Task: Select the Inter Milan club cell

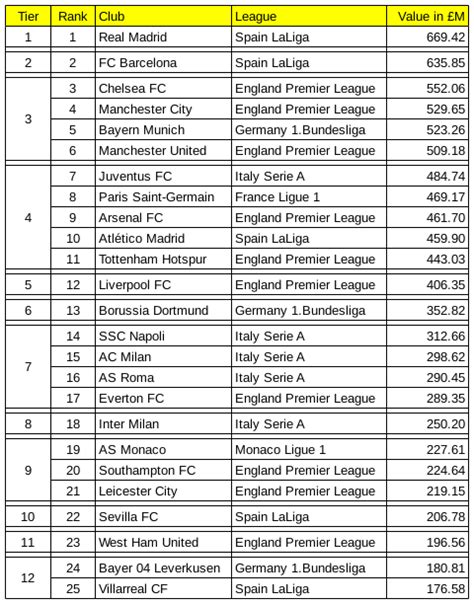Action: (x=163, y=424)
